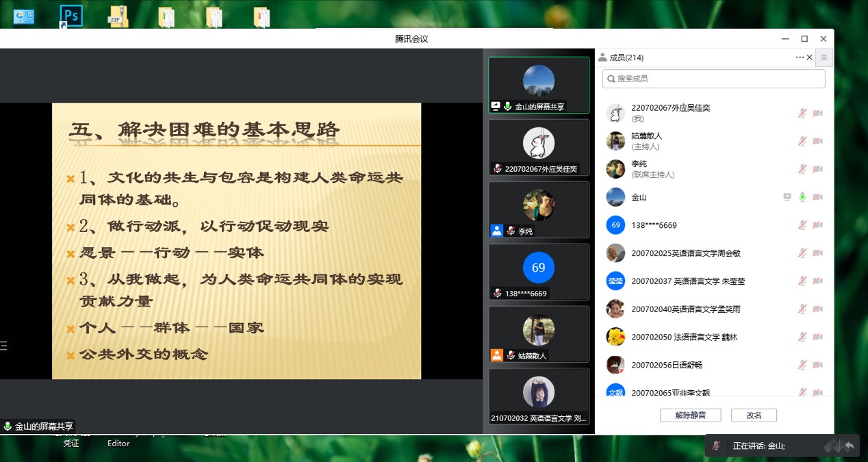Click the orange host badge on 姑蔑散人 tile
868x462 pixels.
[x=497, y=355]
